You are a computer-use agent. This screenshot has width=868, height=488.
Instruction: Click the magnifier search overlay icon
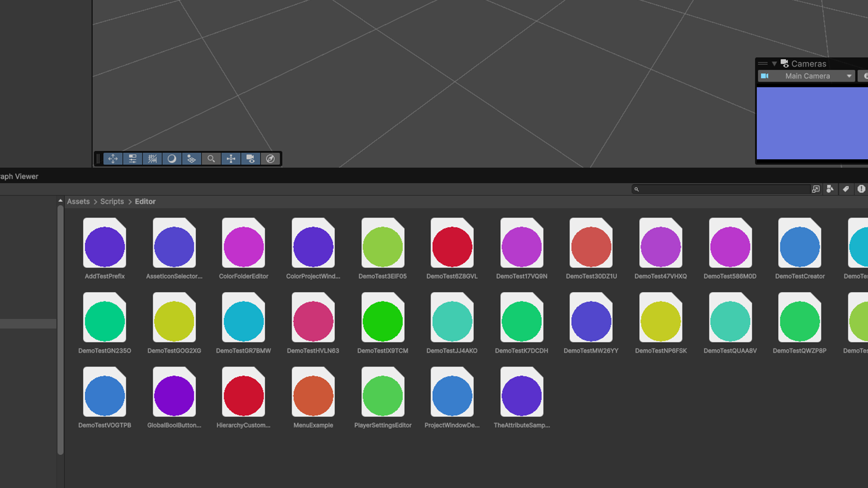click(x=211, y=159)
